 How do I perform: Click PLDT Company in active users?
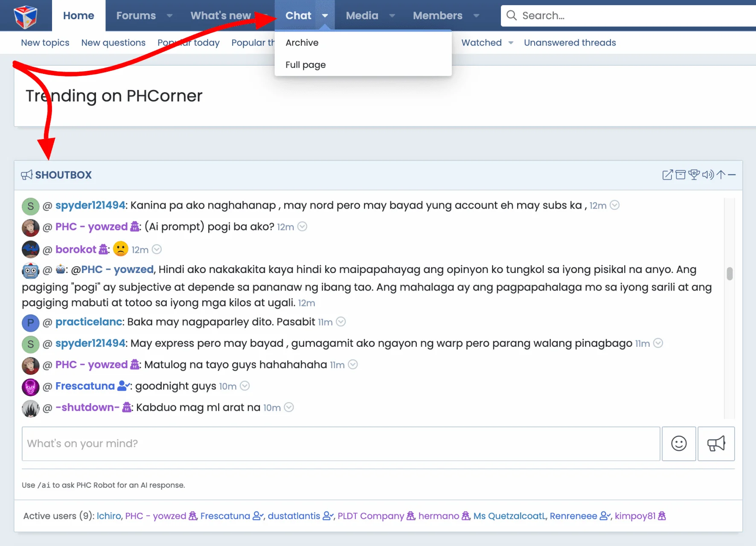click(371, 516)
